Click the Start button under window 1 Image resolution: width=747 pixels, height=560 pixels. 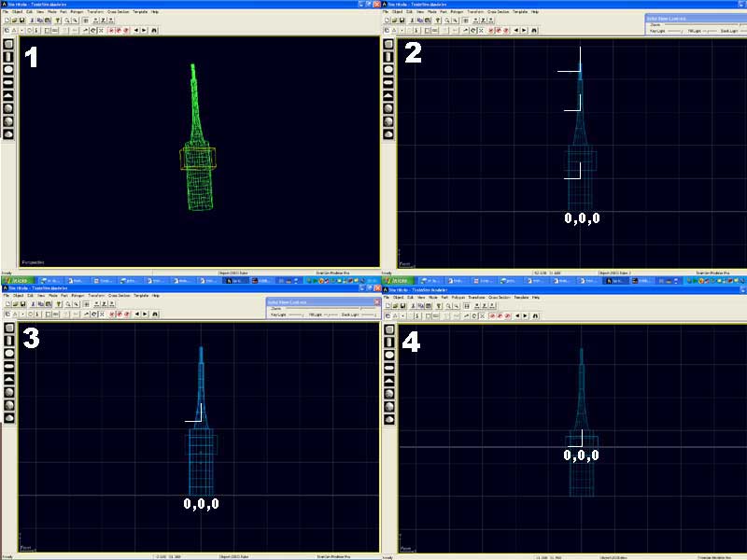[x=16, y=280]
